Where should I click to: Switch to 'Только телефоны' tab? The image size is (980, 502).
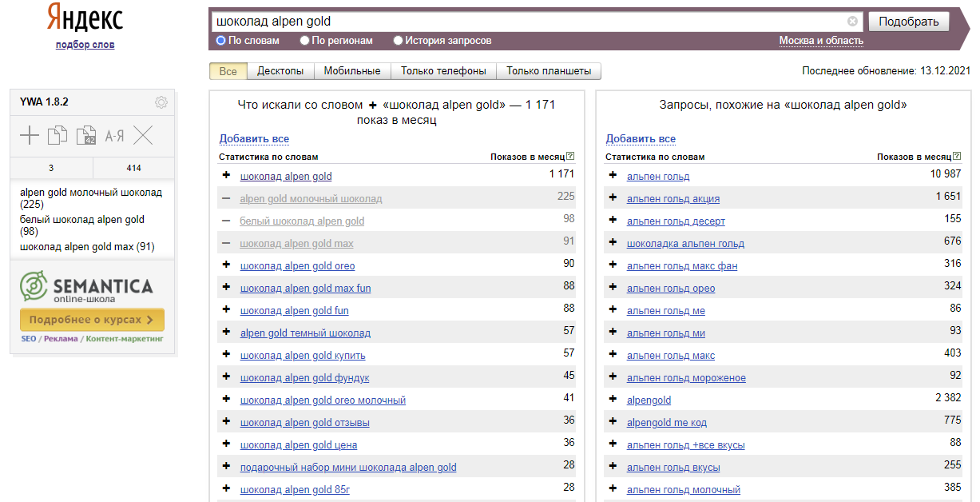443,71
